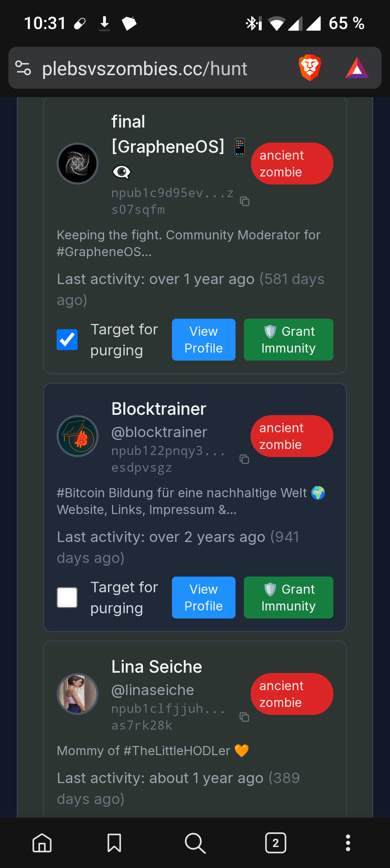View Profile of final [GrapheneOS]
This screenshot has height=868, width=390.
203,340
